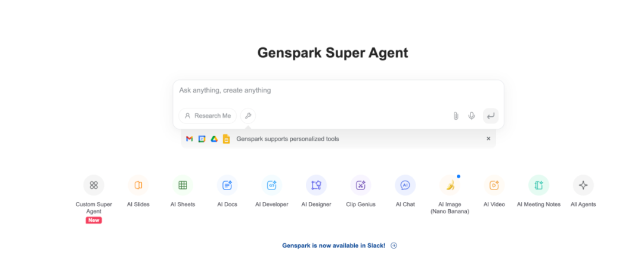
Task: Open the AI Sheets grid icon
Action: (x=183, y=185)
